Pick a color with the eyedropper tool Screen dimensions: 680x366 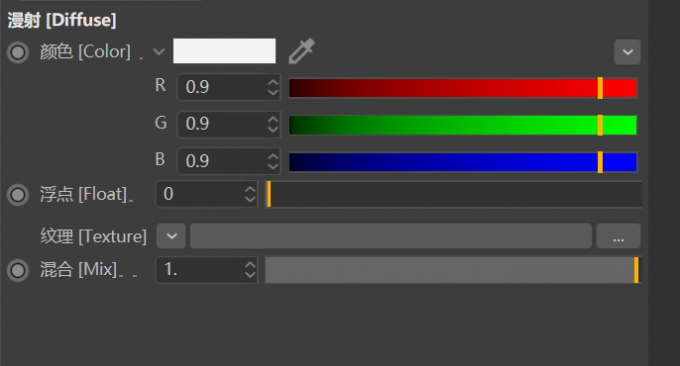(x=302, y=51)
